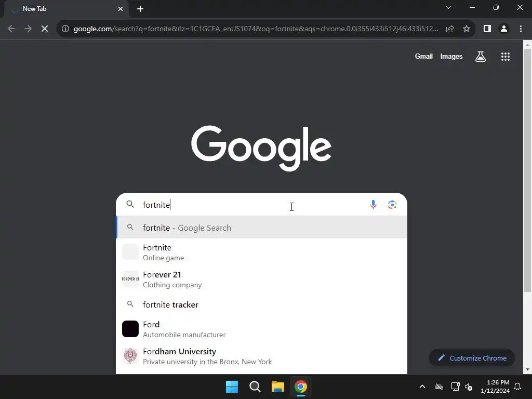This screenshot has height=399, width=532.
Task: Click the address bar URL
Action: [x=256, y=29]
